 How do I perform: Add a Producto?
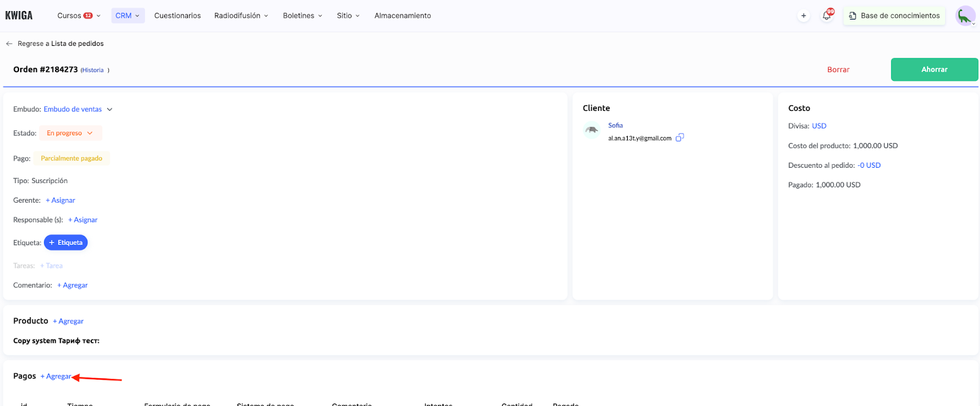(x=68, y=321)
